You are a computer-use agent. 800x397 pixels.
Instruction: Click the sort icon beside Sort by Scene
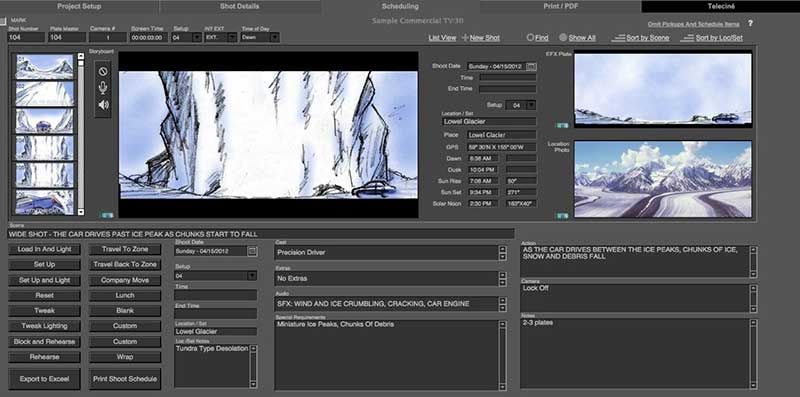click(x=618, y=38)
